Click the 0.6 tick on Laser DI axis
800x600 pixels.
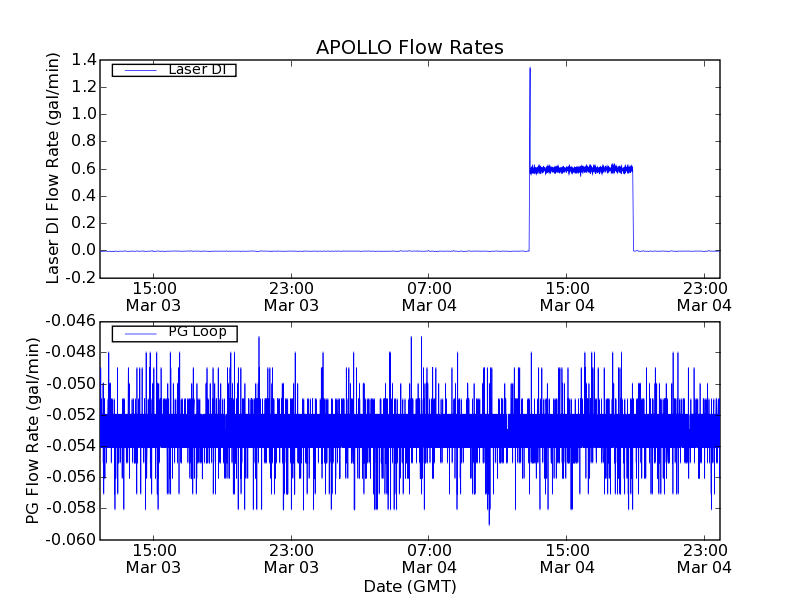click(x=84, y=169)
